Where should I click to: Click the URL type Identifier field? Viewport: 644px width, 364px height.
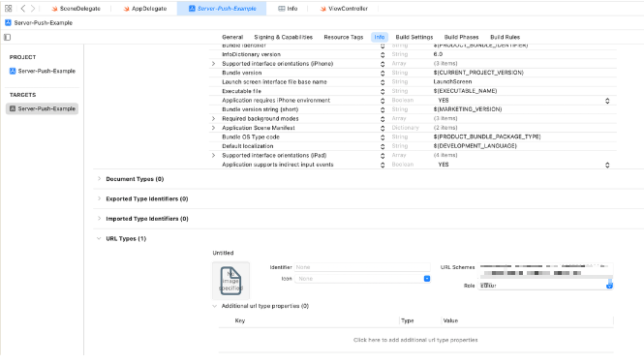coord(362,267)
